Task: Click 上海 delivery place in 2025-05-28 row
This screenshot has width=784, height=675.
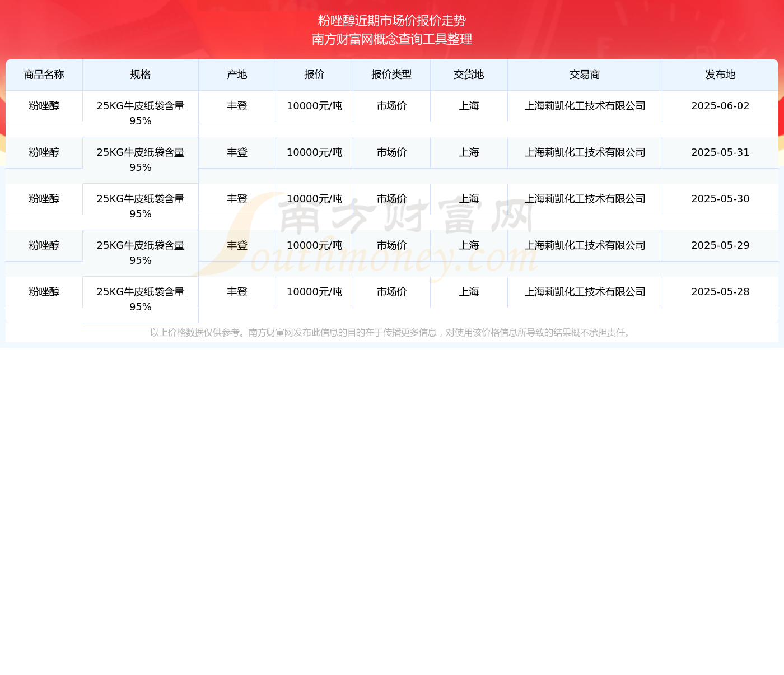Action: click(469, 292)
